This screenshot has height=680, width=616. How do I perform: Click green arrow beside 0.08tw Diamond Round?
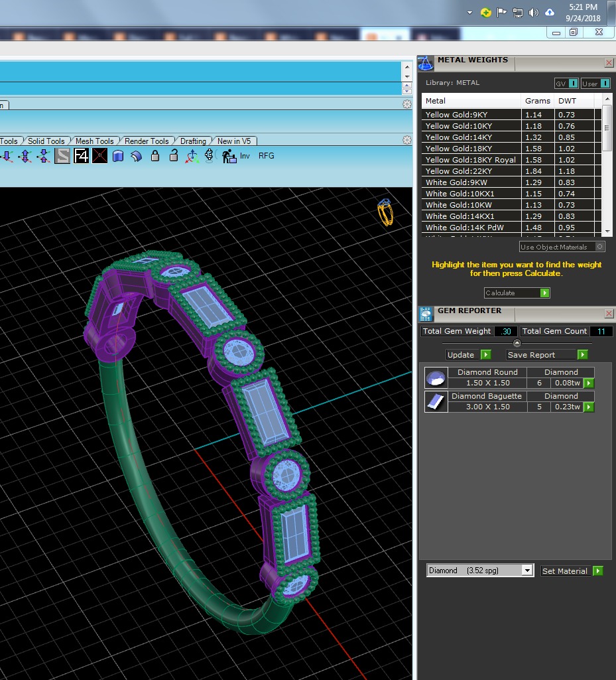tap(589, 383)
